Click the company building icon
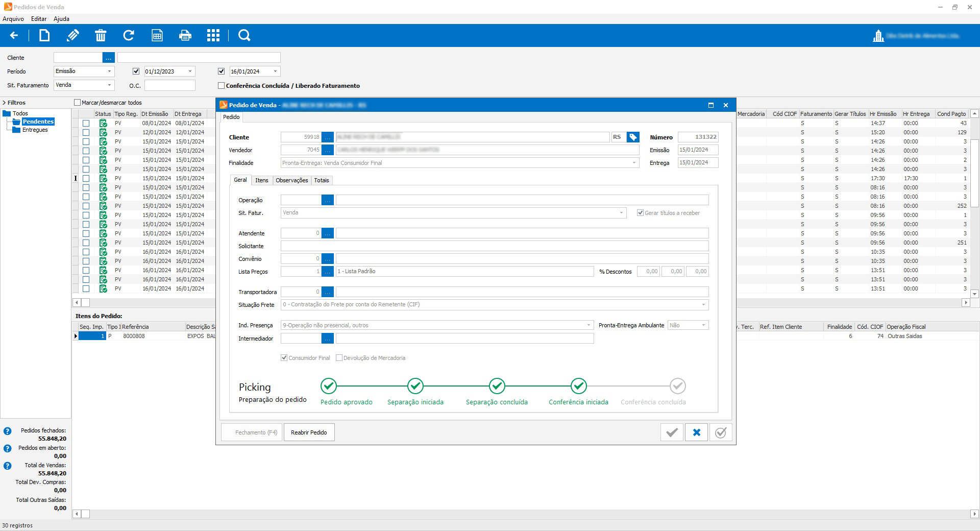The image size is (980, 531). coord(878,36)
